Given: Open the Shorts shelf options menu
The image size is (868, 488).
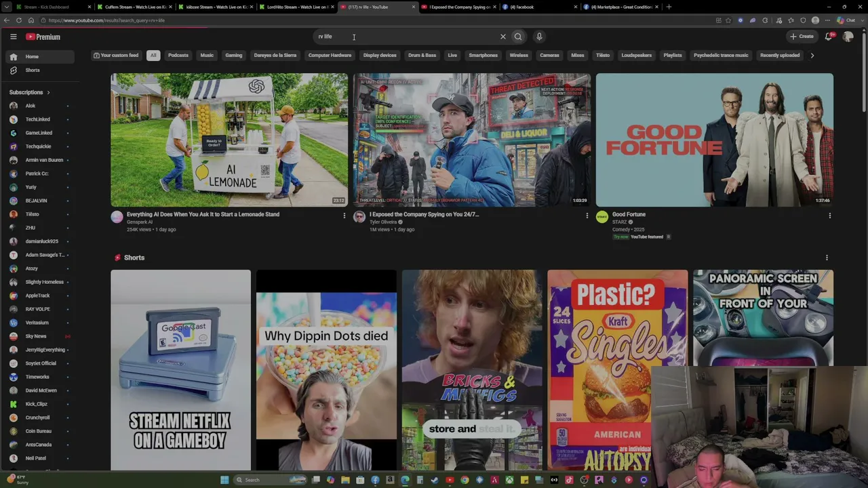Looking at the screenshot, I should coord(827,258).
